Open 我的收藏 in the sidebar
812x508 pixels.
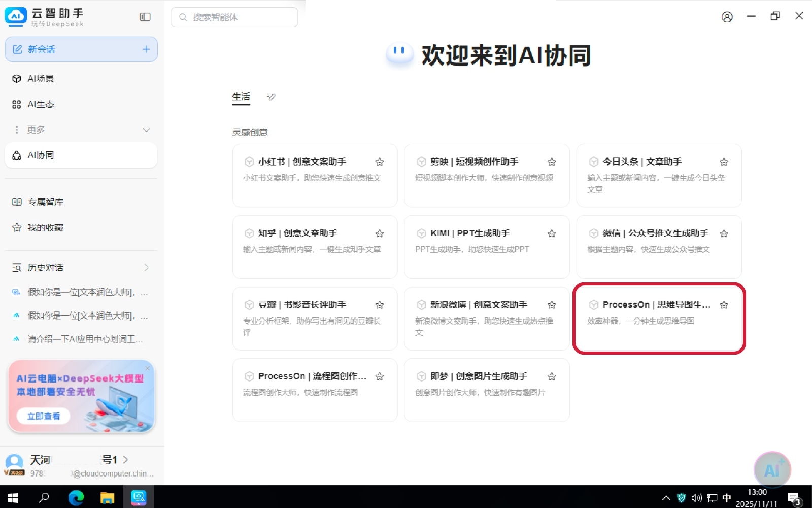(x=81, y=227)
